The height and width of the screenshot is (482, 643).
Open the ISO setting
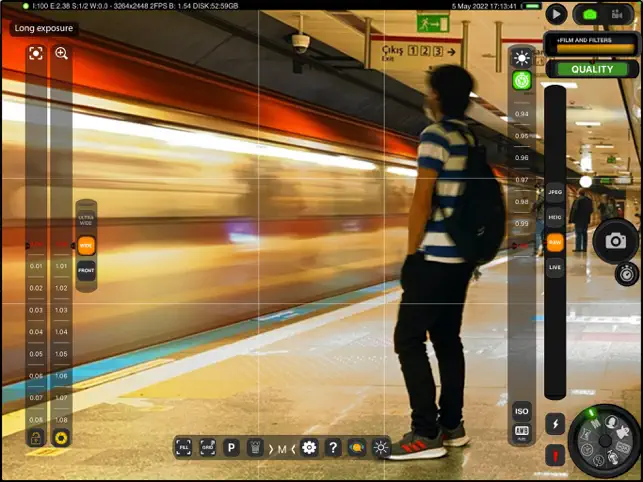pyautogui.click(x=521, y=411)
